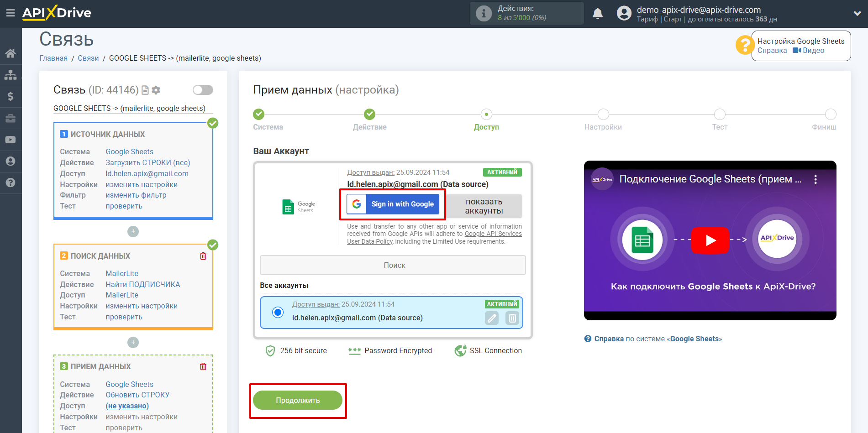Add a step after ПОИСК ДАННЫХ
Image resolution: width=868 pixels, height=433 pixels.
[x=133, y=342]
